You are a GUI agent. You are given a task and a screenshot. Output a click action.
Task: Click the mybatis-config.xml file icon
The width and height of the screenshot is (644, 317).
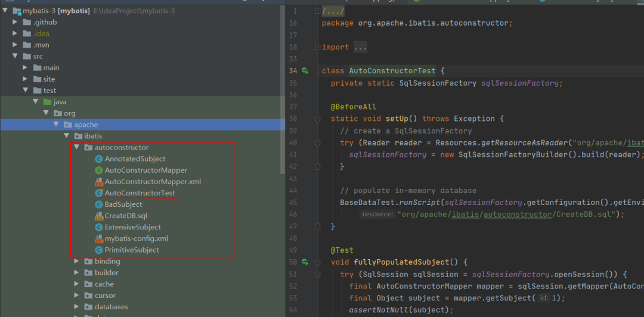tap(98, 238)
